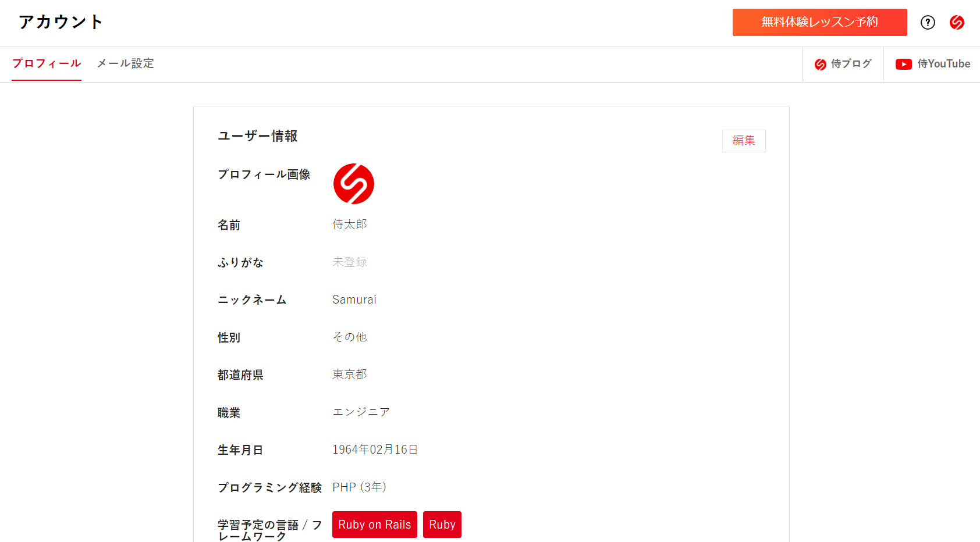The height and width of the screenshot is (542, 980).
Task: Open the 侍ブログ link text
Action: coord(851,64)
